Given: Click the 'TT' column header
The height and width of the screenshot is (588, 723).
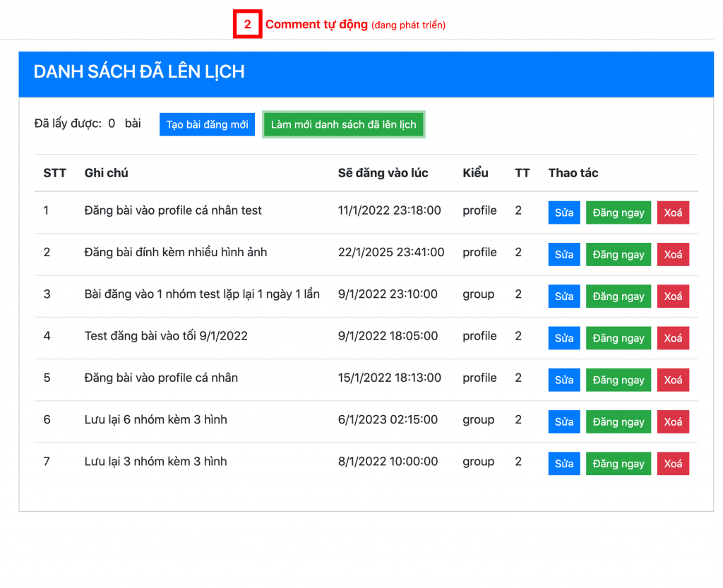Looking at the screenshot, I should point(522,173).
